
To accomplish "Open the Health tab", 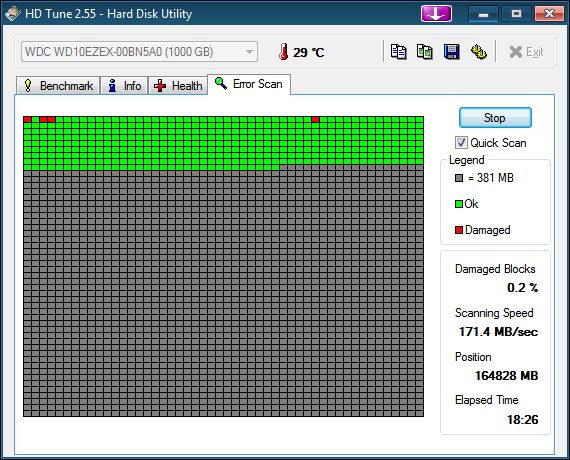I will click(178, 86).
